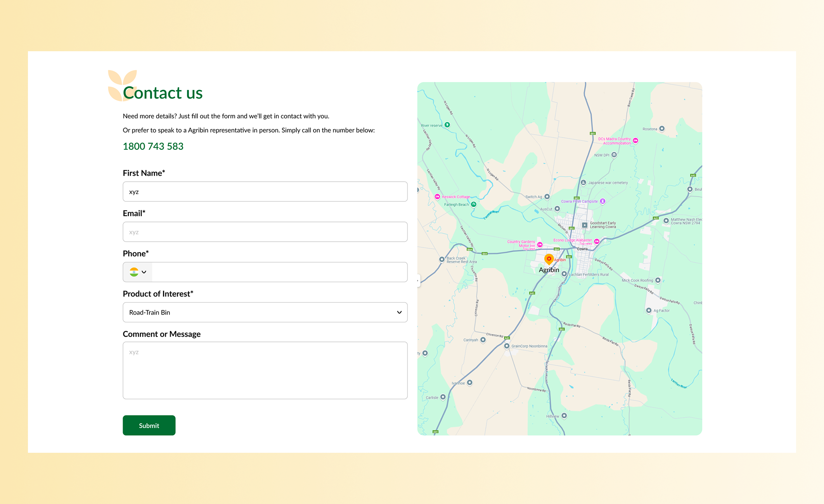Open the phone country flag selector
This screenshot has height=504, width=824.
138,272
